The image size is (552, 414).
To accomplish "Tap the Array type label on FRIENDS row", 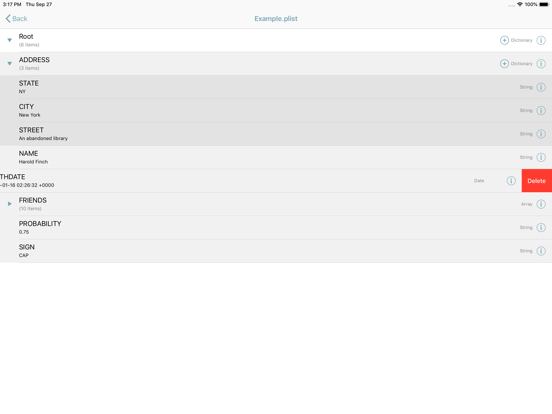I will [527, 204].
